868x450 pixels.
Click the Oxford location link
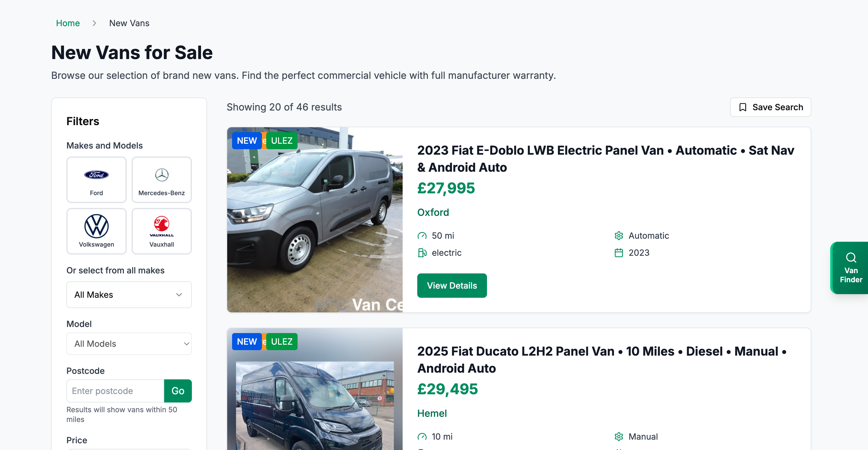(433, 212)
